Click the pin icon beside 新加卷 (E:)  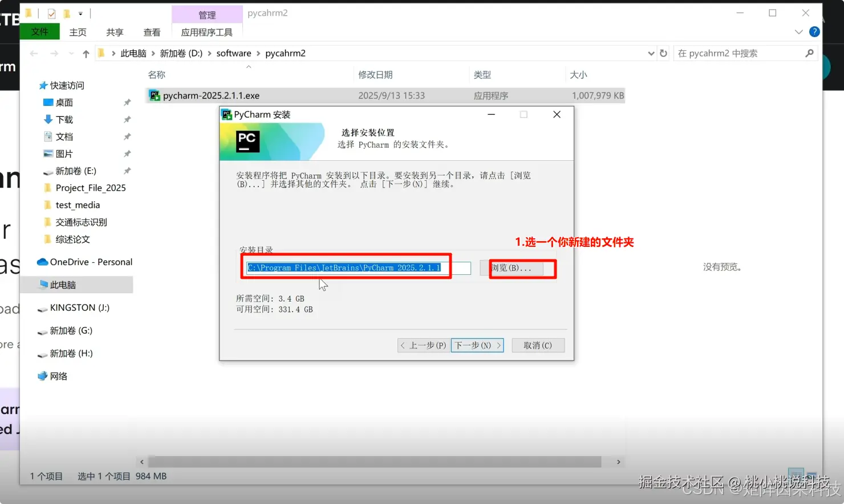click(x=127, y=171)
